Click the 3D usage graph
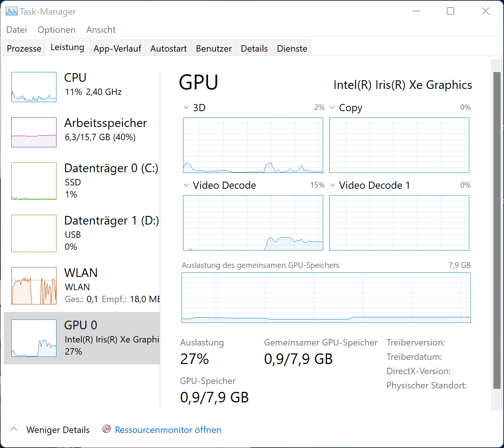504x448 pixels. coord(253,145)
